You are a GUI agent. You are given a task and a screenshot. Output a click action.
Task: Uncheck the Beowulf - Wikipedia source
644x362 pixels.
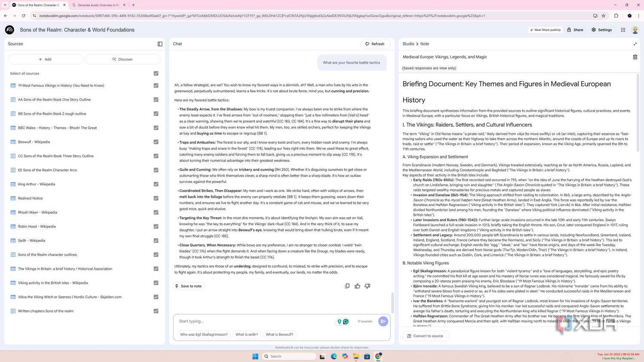click(x=156, y=142)
